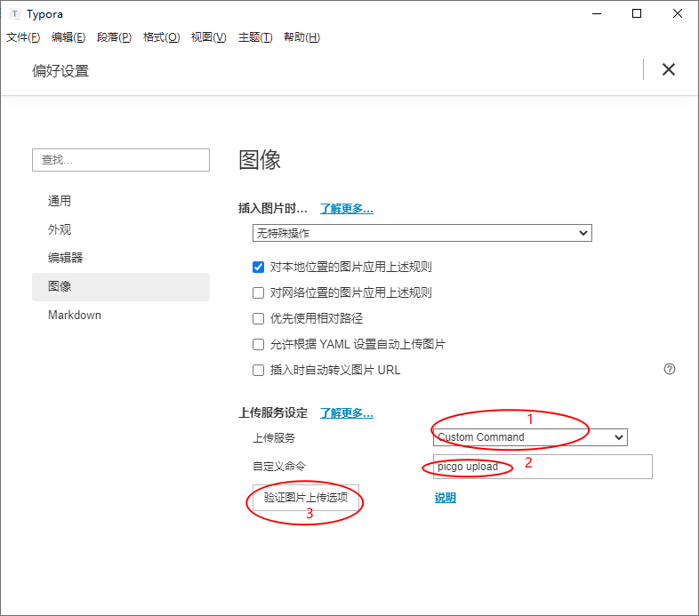Image resolution: width=699 pixels, height=616 pixels.
Task: Open the 编辑(E) menu
Action: click(x=68, y=37)
